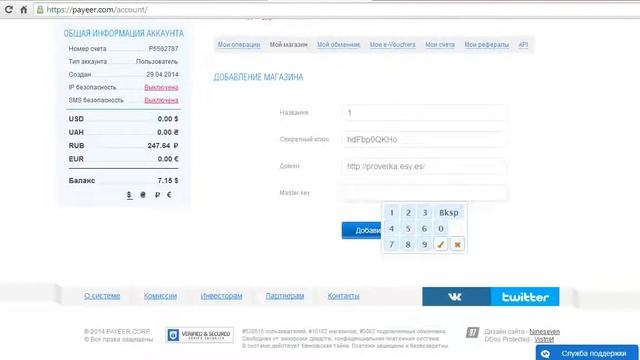This screenshot has width=640, height=360.
Task: Click SMS безопасность 'Выключена' link
Action: [x=161, y=100]
